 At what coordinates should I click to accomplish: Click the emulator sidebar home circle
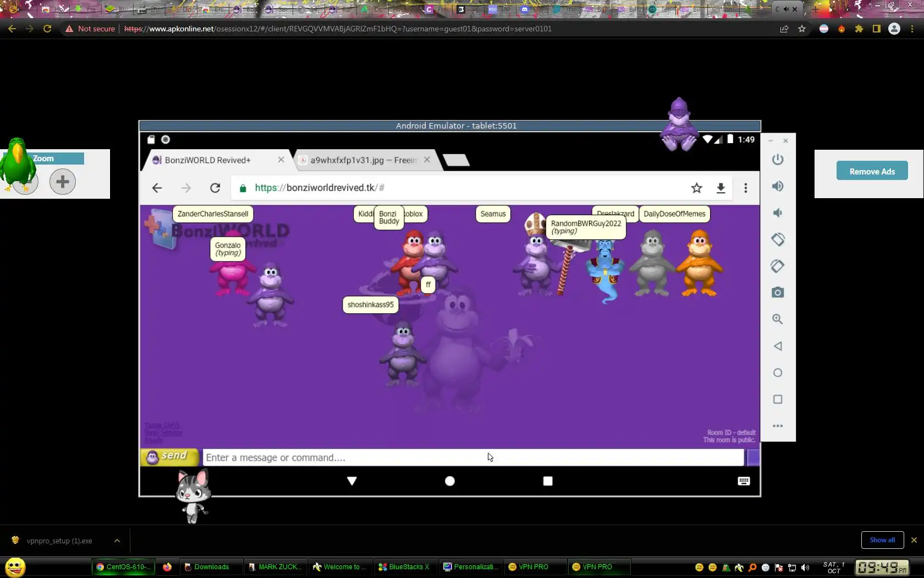(777, 373)
